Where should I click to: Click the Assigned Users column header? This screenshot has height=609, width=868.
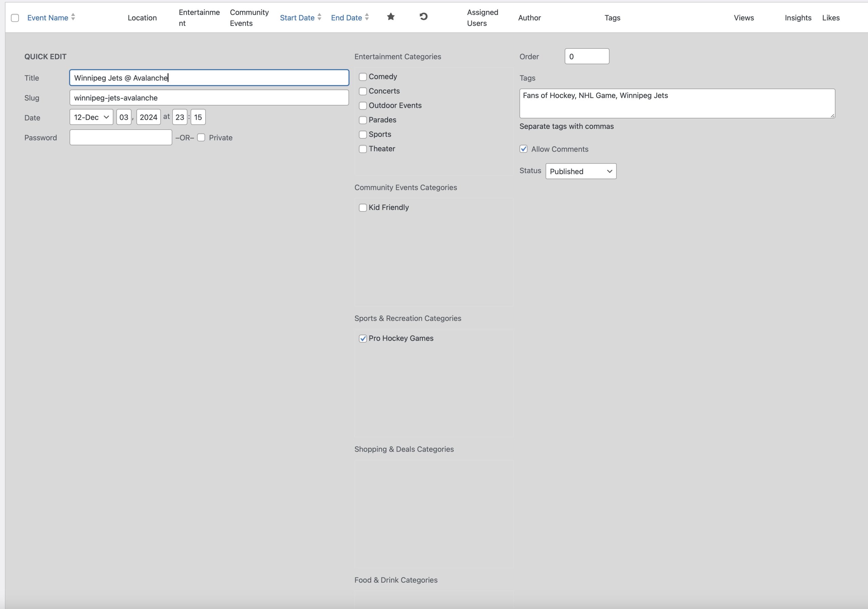pyautogui.click(x=482, y=18)
